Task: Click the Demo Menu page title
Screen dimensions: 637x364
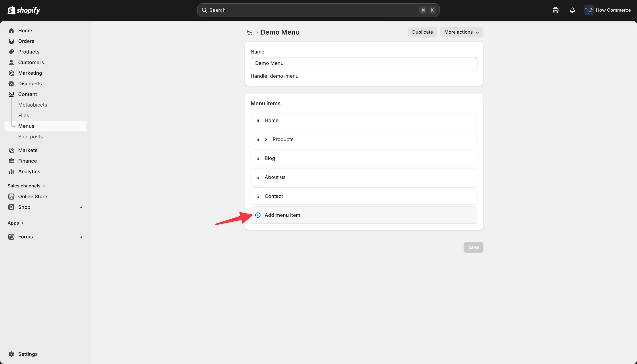Action: (x=280, y=32)
